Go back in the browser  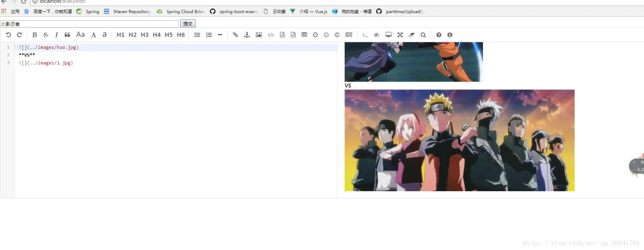3,2
